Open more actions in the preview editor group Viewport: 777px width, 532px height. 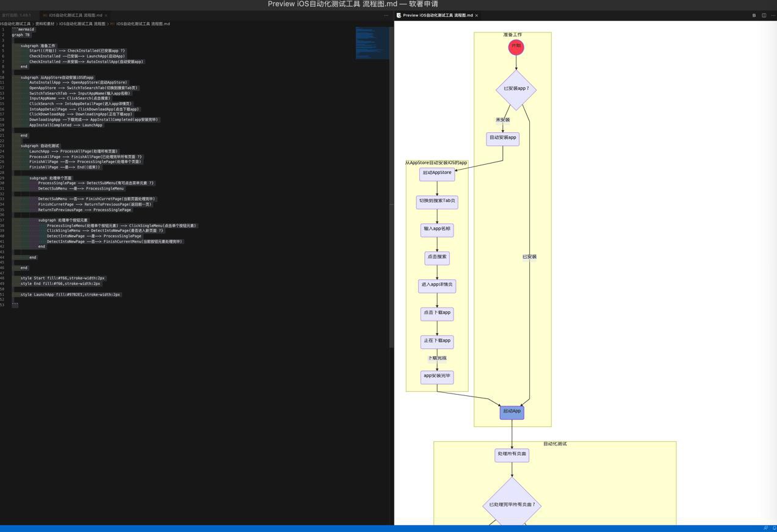773,15
